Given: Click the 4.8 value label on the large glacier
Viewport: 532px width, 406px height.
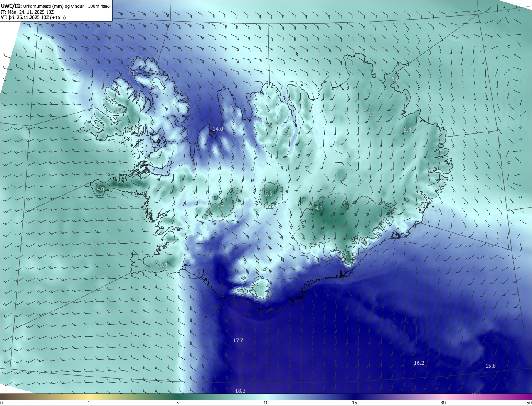Looking at the screenshot, I should pos(319,208).
